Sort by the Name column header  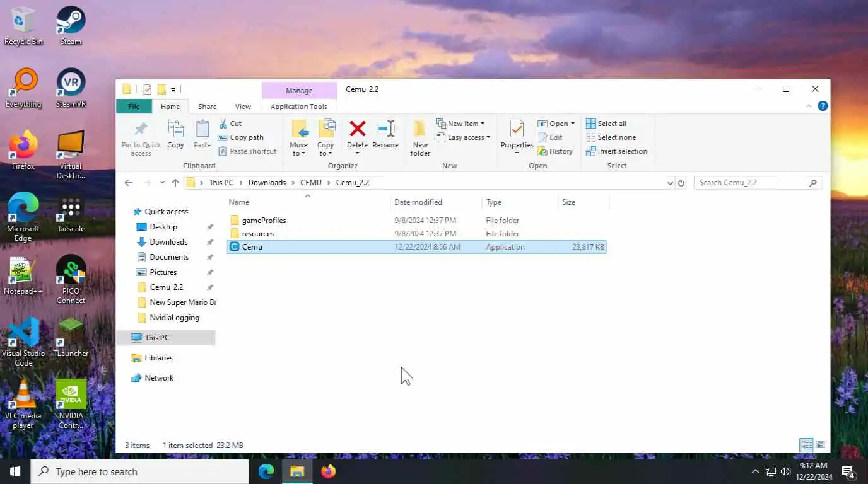[308, 202]
